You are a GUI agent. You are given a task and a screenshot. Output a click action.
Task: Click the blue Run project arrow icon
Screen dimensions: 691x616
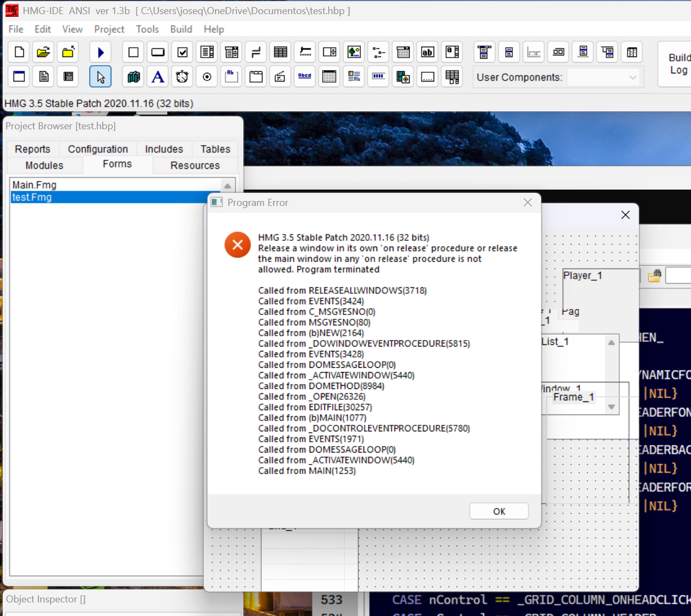[x=100, y=52]
